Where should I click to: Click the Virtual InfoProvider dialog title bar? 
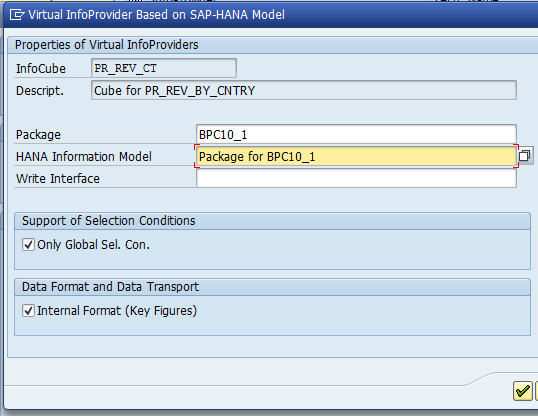(x=271, y=15)
